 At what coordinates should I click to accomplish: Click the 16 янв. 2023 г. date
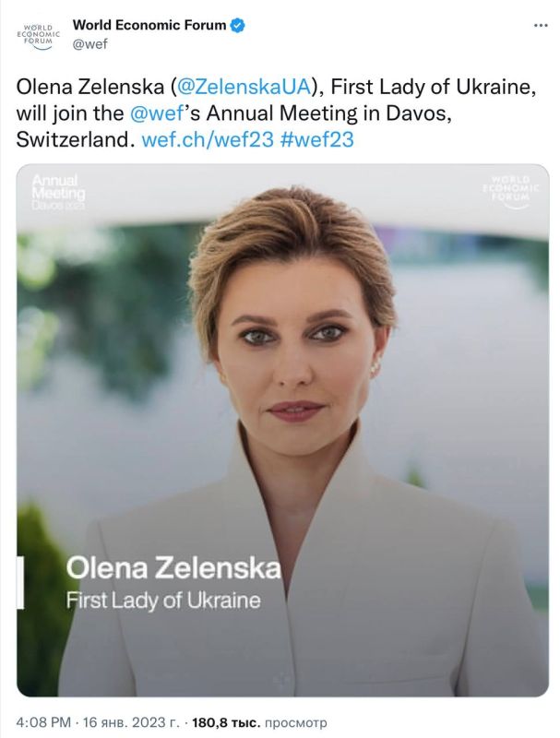131,722
